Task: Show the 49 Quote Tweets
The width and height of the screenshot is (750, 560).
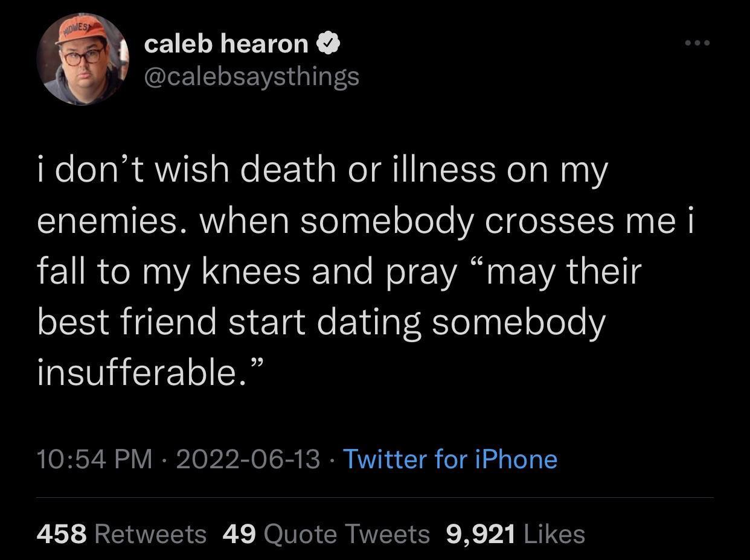Action: pyautogui.click(x=326, y=534)
